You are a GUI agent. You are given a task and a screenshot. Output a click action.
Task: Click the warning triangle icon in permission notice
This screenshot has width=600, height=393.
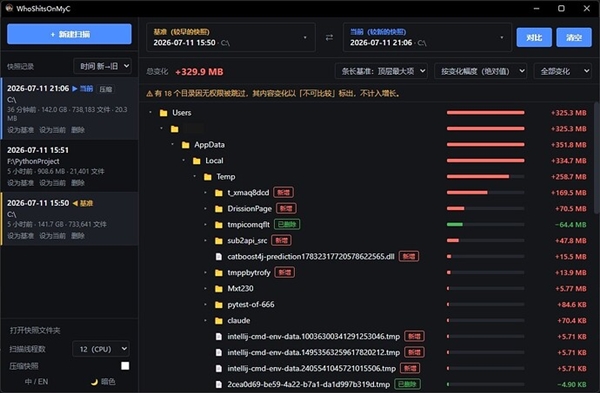[x=150, y=94]
